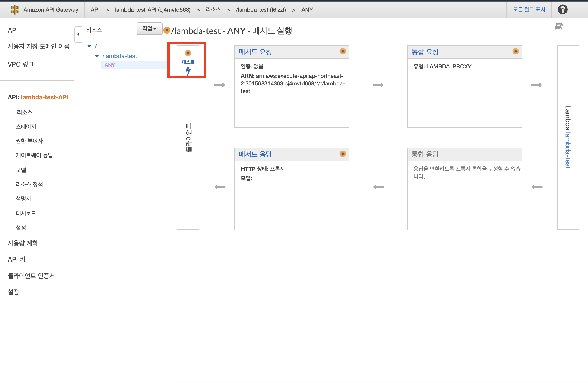Image resolution: width=588 pixels, height=383 pixels.
Task: Click ANY in the breadcrumb
Action: (307, 10)
